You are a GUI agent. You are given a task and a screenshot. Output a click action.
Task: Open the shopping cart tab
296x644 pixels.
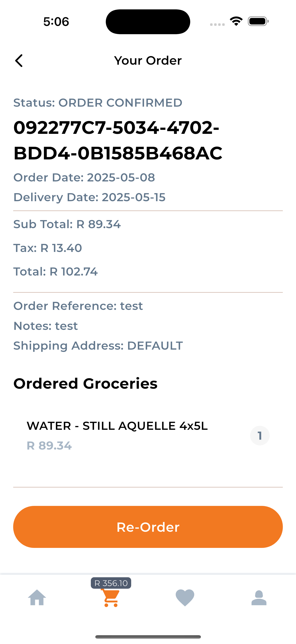coord(110,598)
